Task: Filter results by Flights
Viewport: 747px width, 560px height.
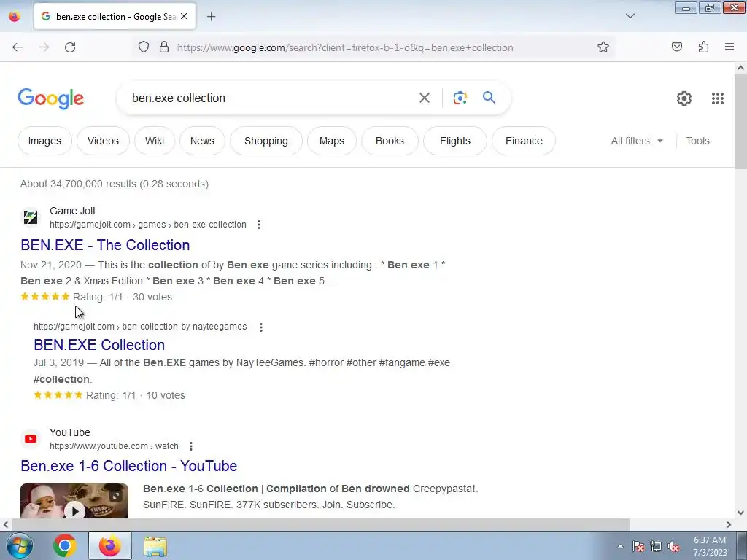Action: [x=455, y=141]
